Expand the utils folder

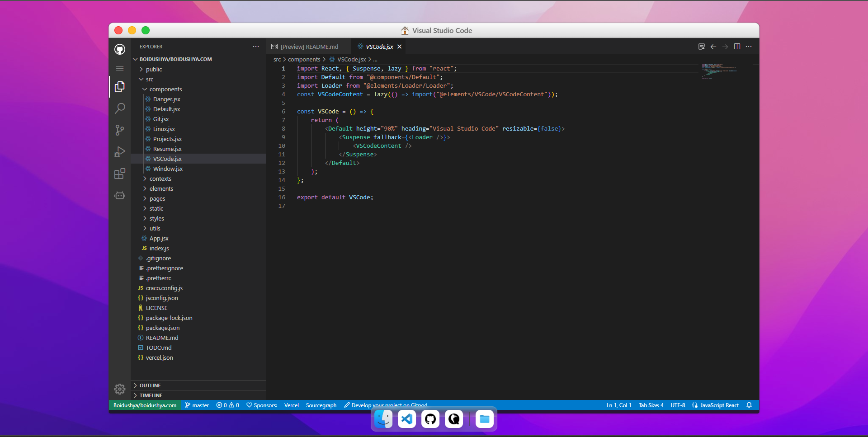(x=198, y=228)
